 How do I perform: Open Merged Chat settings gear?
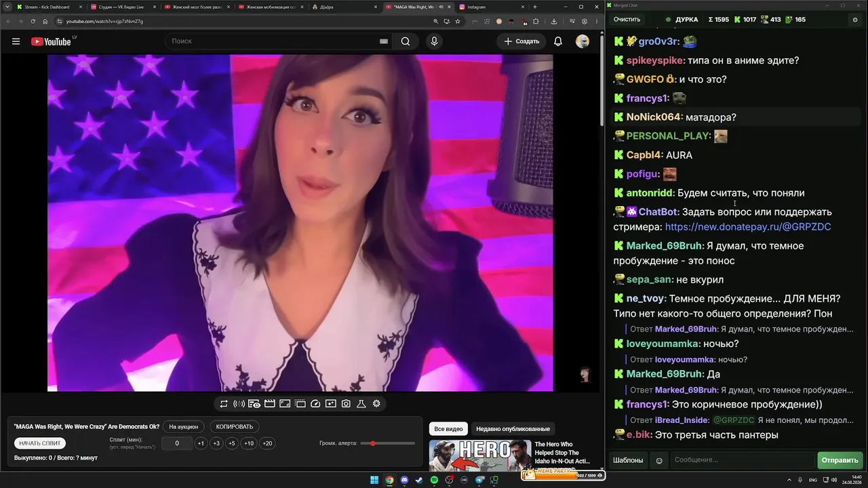pos(854,20)
